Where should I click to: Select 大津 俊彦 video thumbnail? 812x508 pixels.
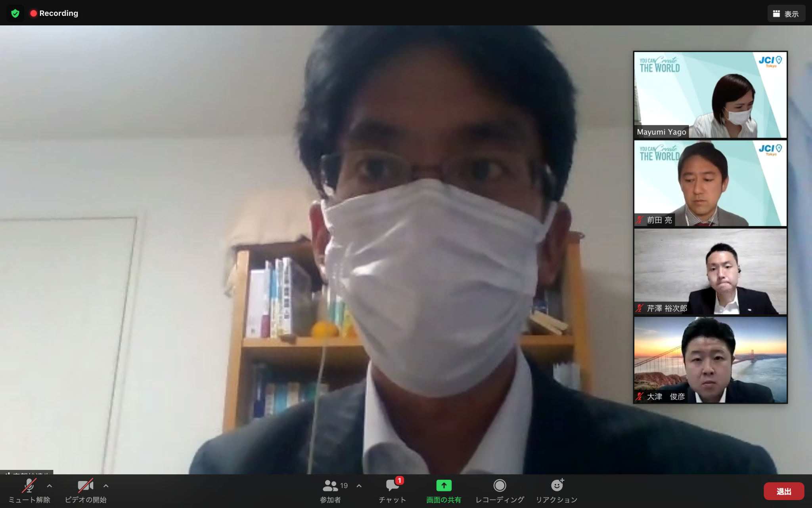coord(710,360)
